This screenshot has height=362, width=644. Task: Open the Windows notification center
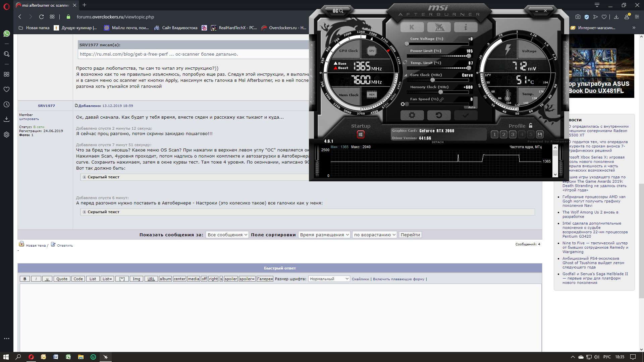click(x=633, y=357)
